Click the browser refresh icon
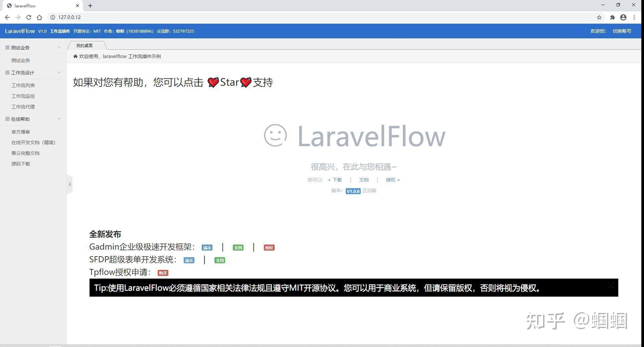 [29, 17]
